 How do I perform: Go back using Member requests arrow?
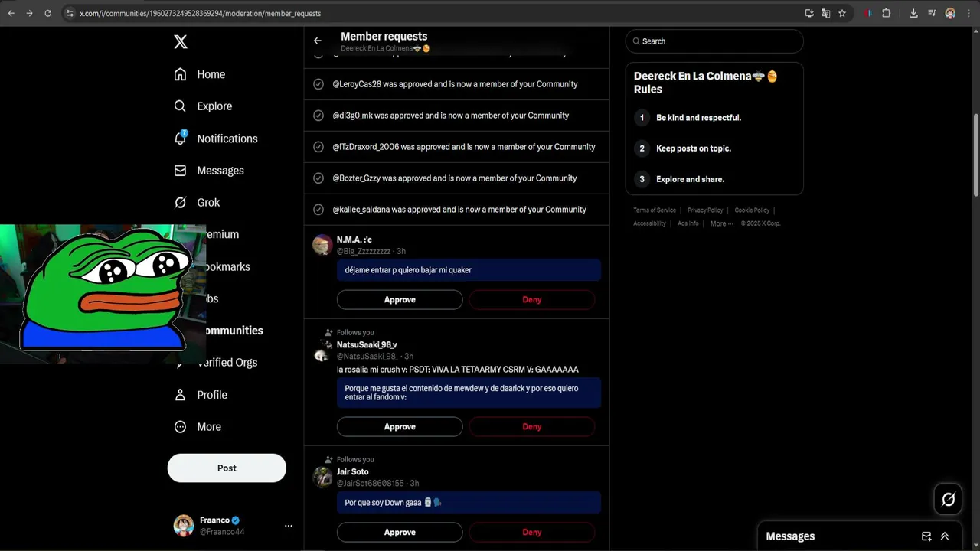click(x=318, y=41)
